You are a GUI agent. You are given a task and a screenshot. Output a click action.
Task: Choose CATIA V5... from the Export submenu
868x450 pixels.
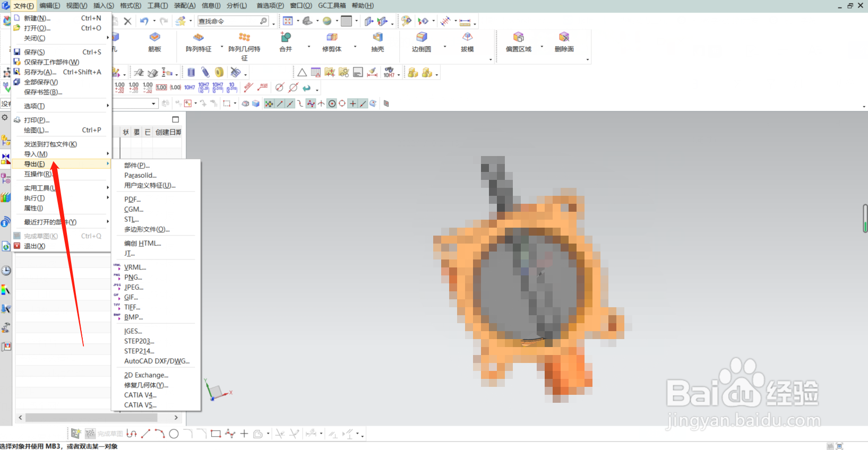pyautogui.click(x=140, y=405)
